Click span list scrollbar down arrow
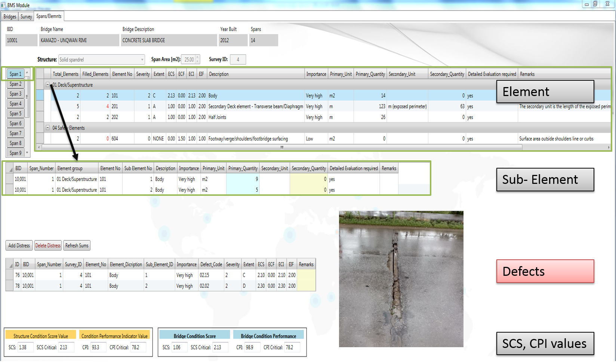The image size is (616, 364). tap(27, 152)
